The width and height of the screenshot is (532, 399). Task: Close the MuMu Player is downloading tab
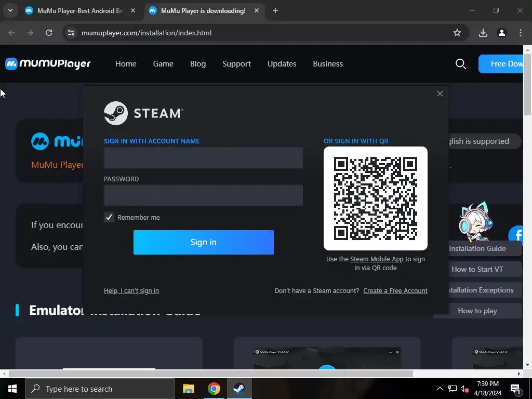coord(257,11)
